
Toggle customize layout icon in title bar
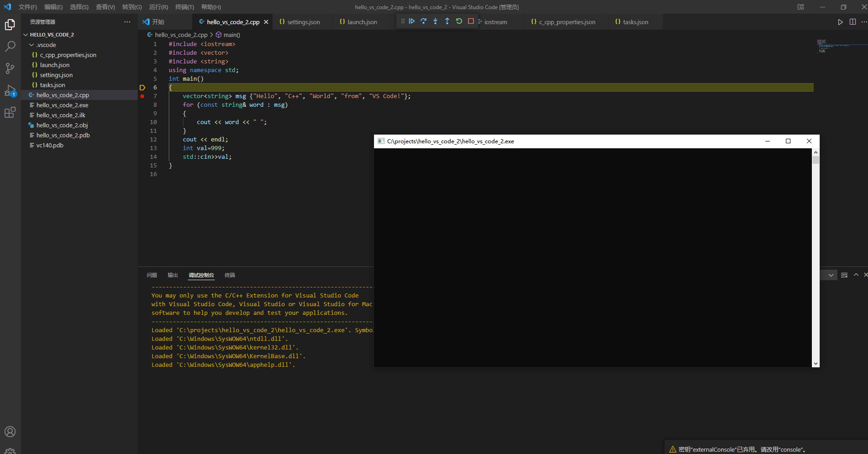point(800,7)
